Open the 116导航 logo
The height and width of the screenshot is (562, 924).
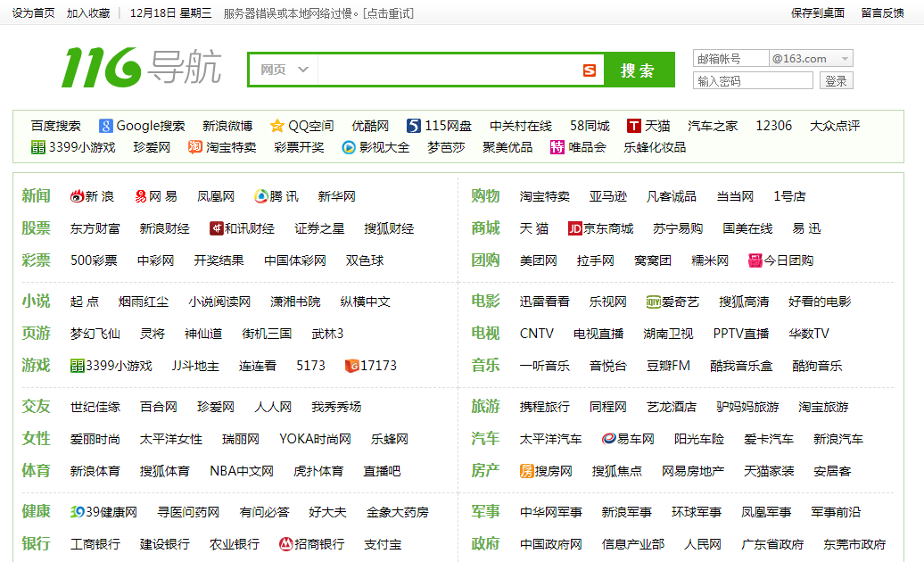pyautogui.click(x=142, y=68)
